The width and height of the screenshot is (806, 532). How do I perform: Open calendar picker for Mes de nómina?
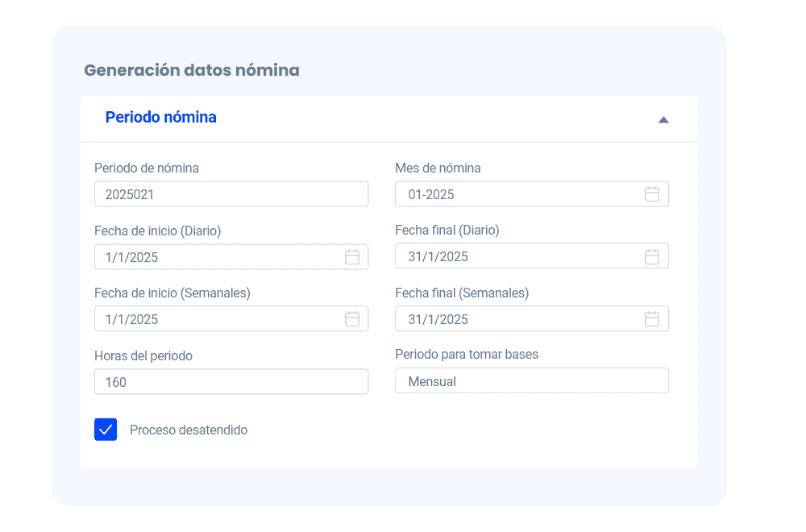652,194
